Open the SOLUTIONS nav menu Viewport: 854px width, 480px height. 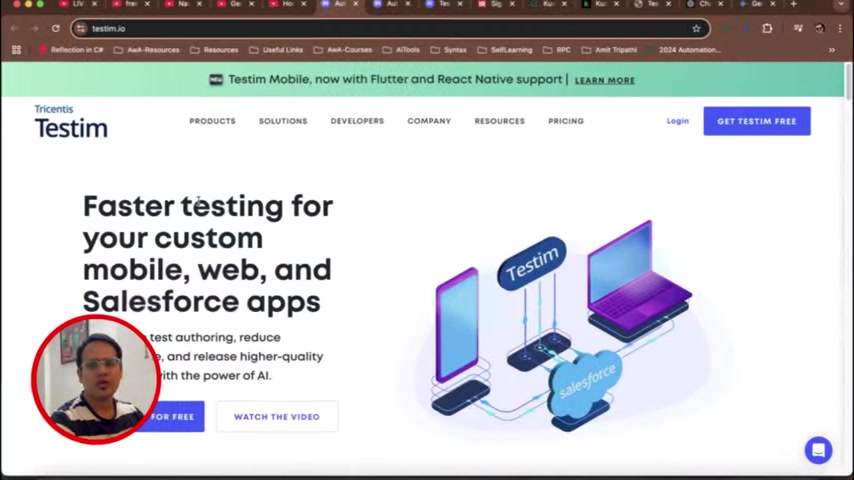tap(283, 121)
